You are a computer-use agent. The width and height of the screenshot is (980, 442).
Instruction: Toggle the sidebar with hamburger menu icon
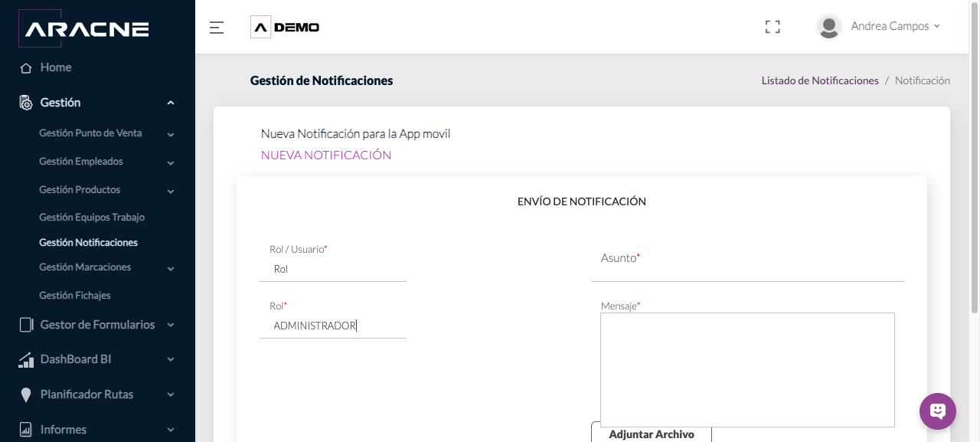(x=217, y=28)
